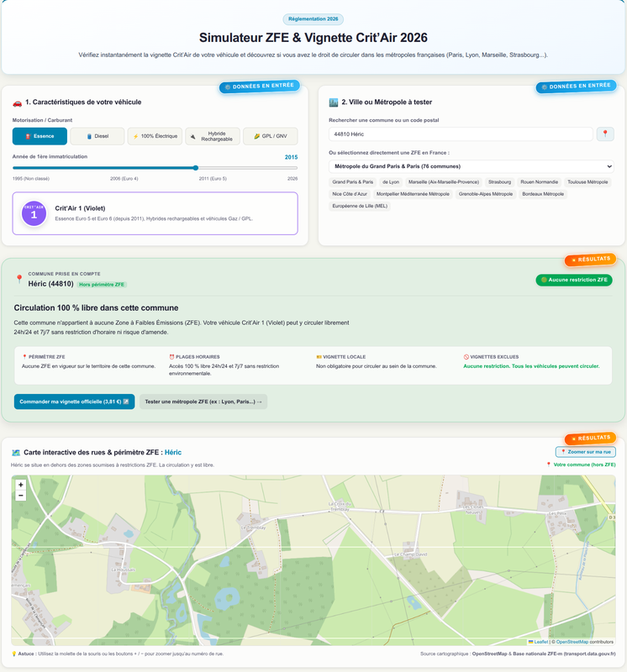The height and width of the screenshot is (672, 627).
Task: Select Montpellier Méditerranée Métropole chip
Action: (x=413, y=194)
